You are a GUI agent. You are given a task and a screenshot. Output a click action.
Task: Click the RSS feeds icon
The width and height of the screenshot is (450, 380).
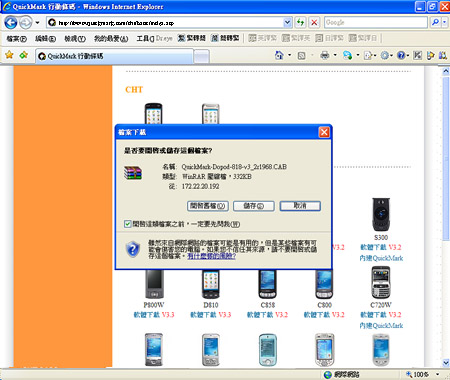tap(301, 55)
